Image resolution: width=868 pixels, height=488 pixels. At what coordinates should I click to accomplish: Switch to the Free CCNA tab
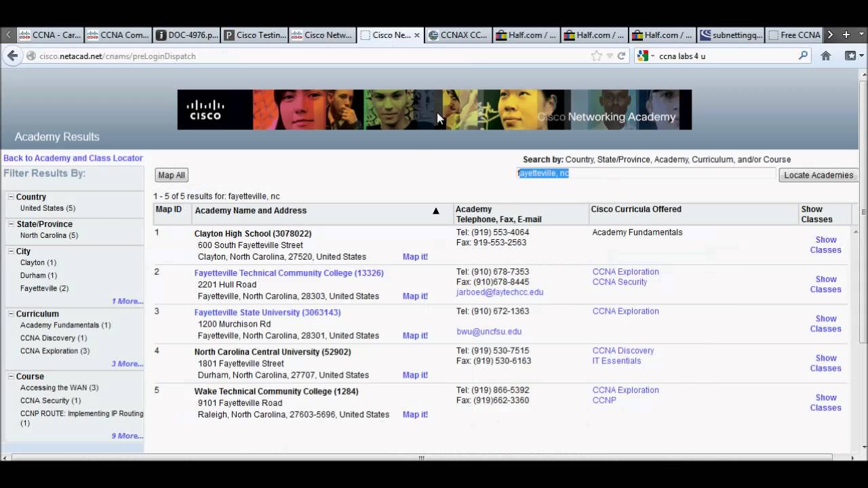[794, 35]
